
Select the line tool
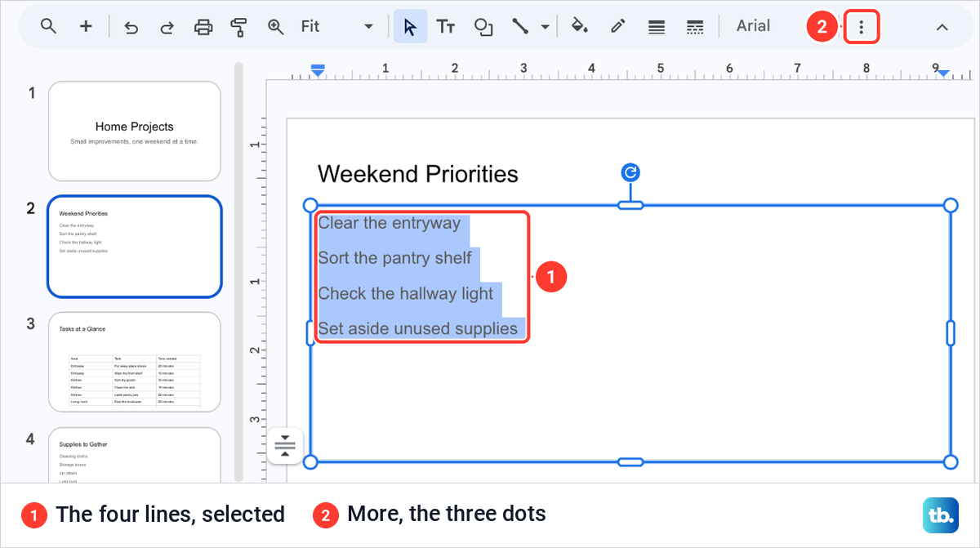520,26
